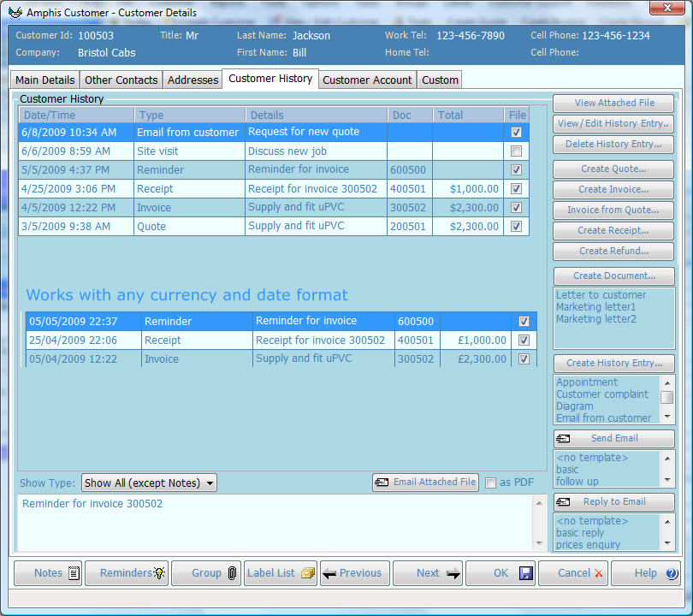Screen dimensions: 693x616
Task: Open the Main Details tab
Action: 45,80
